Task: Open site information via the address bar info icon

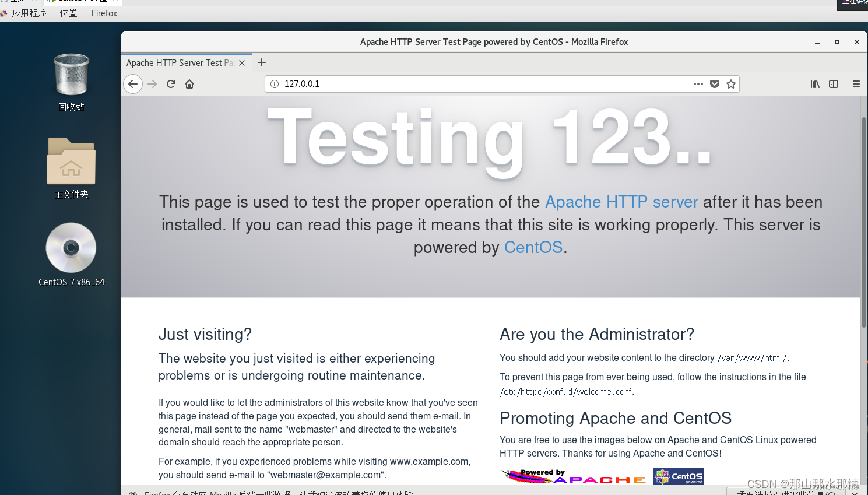Action: pyautogui.click(x=274, y=83)
